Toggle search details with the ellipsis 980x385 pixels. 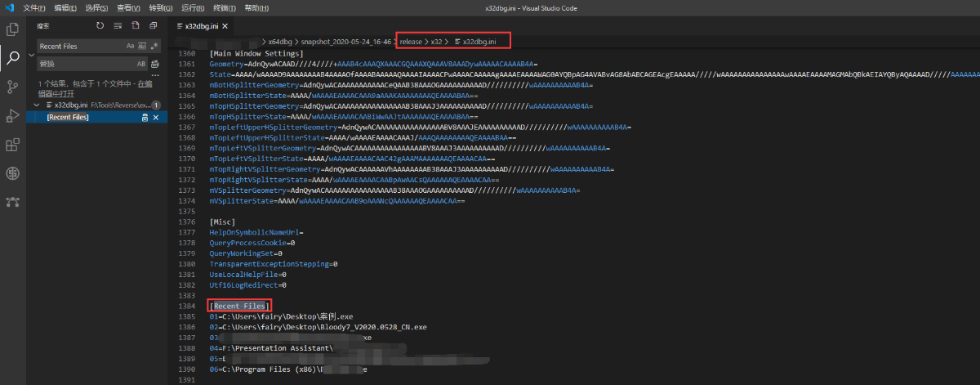[154, 75]
